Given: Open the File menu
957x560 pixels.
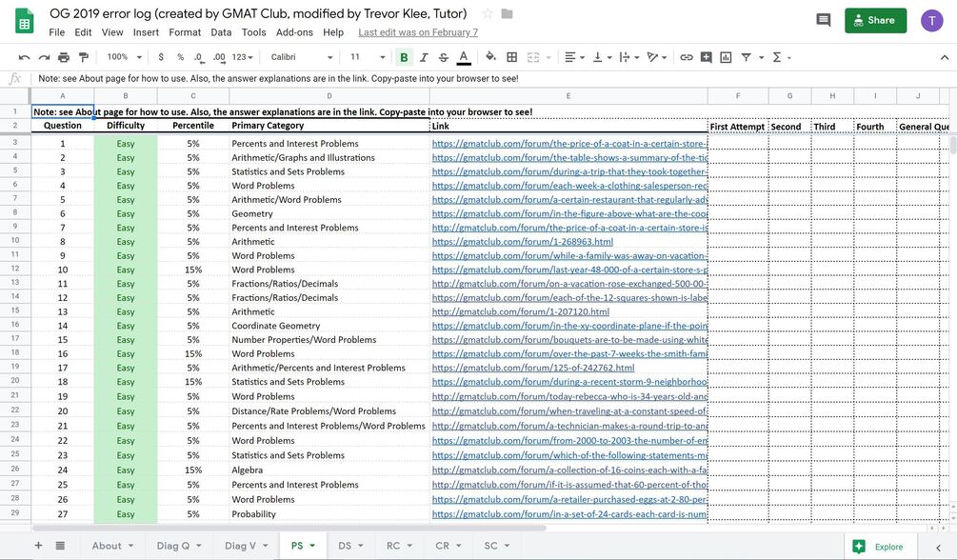Looking at the screenshot, I should (57, 32).
